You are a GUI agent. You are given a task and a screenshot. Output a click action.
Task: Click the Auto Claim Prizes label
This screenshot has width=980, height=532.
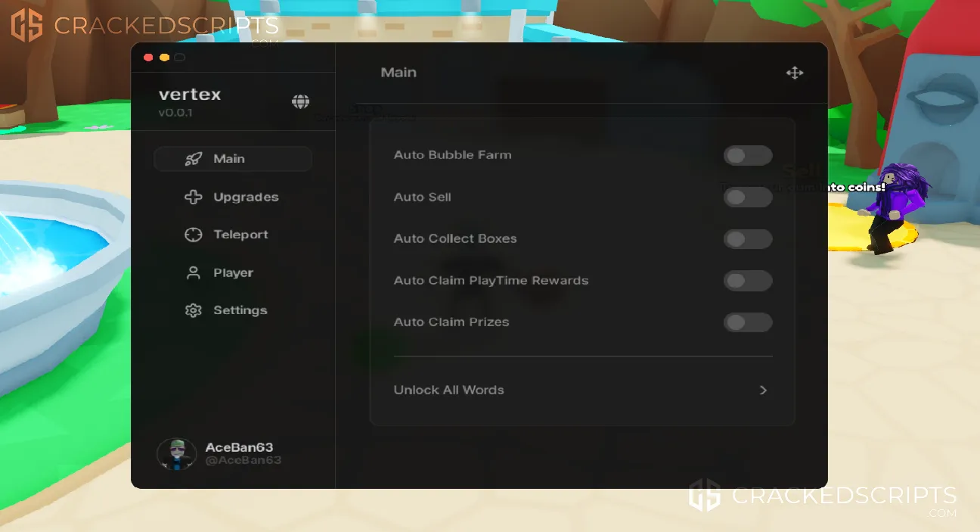(451, 322)
